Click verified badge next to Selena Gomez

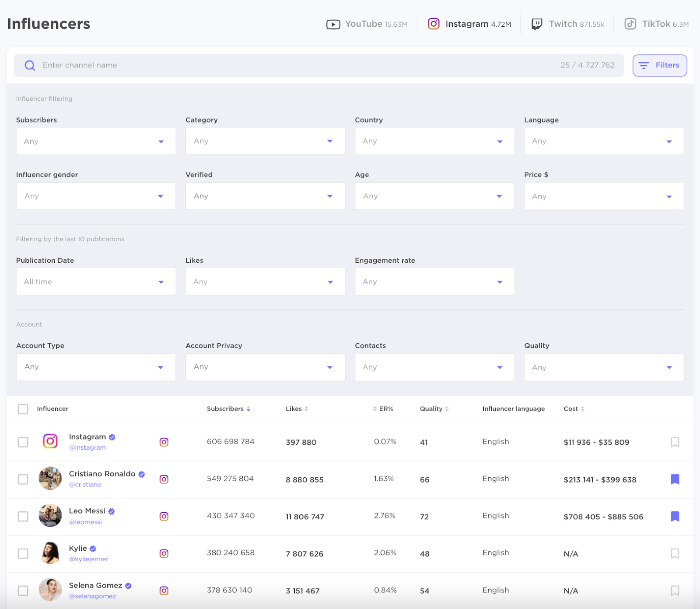tap(129, 586)
